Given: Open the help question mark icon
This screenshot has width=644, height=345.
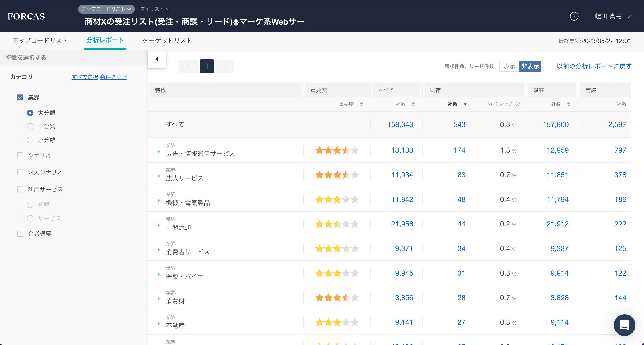Looking at the screenshot, I should 574,16.
